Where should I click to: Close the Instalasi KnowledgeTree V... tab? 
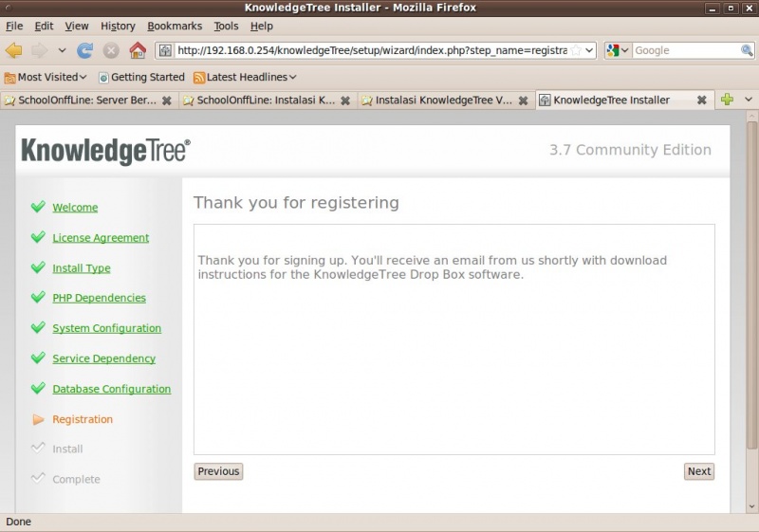524,101
